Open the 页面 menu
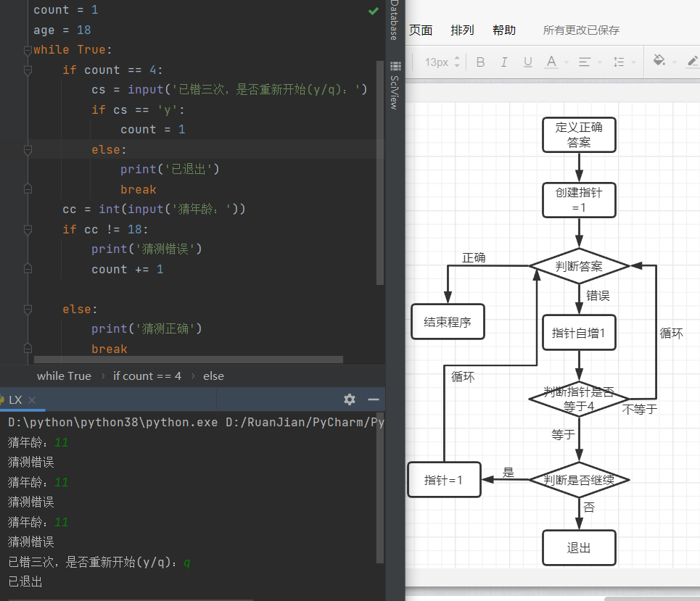The height and width of the screenshot is (601, 700). pos(421,30)
